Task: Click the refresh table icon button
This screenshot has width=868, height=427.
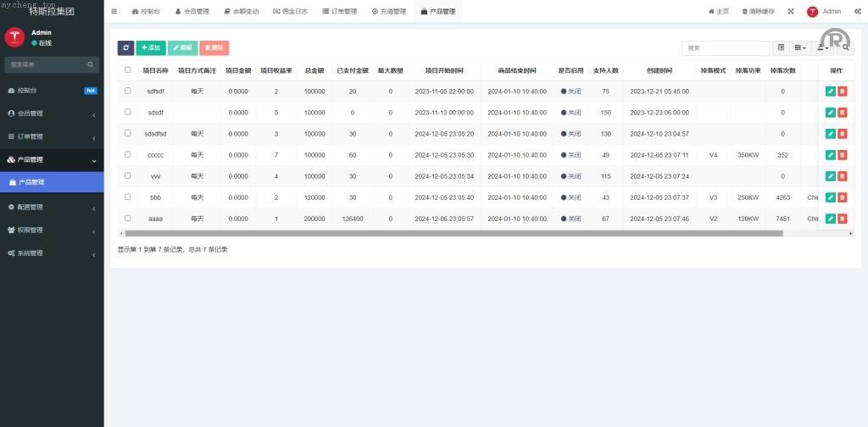Action: pos(125,48)
